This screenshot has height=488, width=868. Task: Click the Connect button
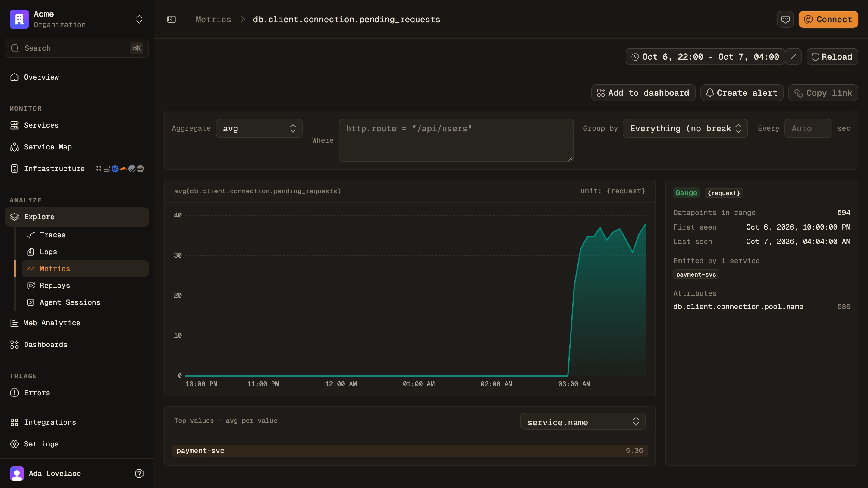[828, 19]
